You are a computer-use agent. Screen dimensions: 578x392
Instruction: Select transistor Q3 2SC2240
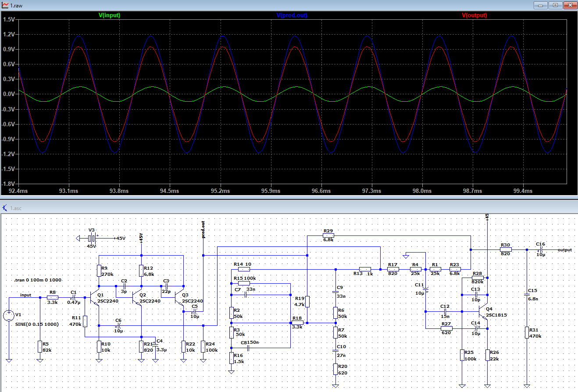pos(180,298)
